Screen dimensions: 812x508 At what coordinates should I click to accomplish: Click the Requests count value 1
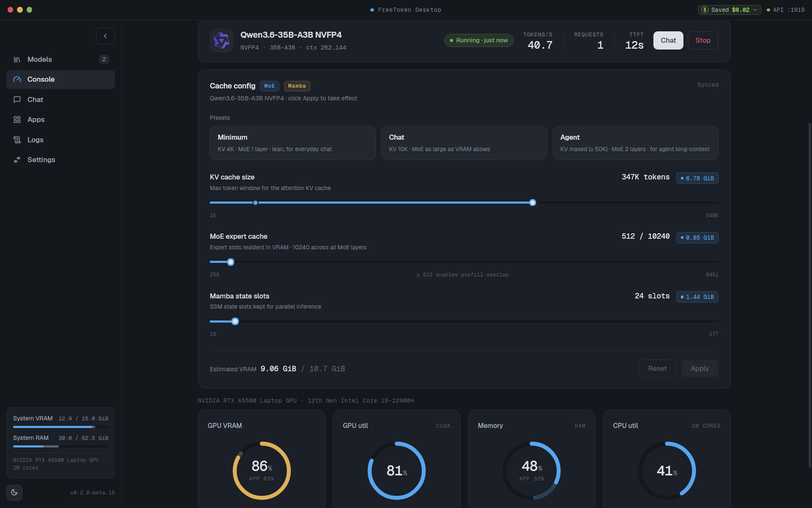point(600,45)
